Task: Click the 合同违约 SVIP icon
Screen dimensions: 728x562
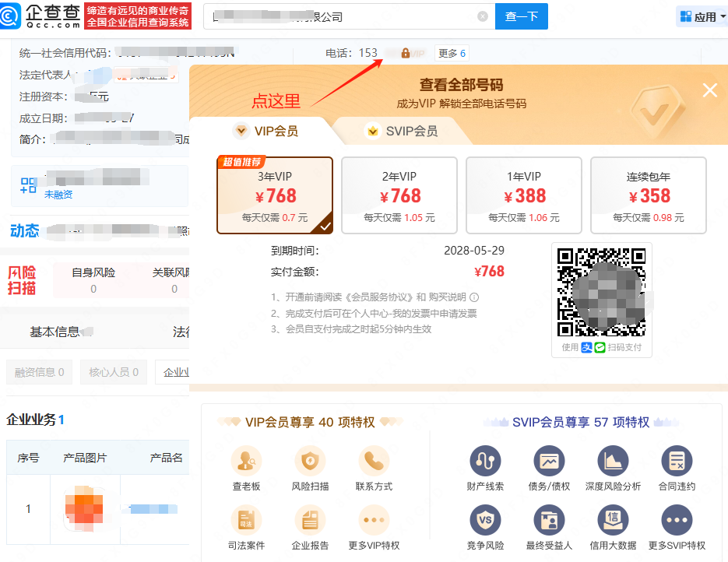Action: point(677,461)
